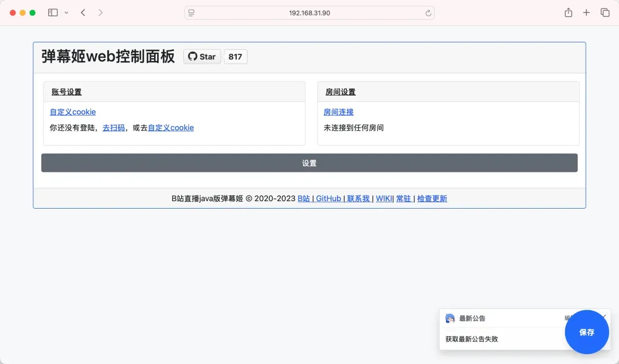Open the Share menu icon

point(568,13)
